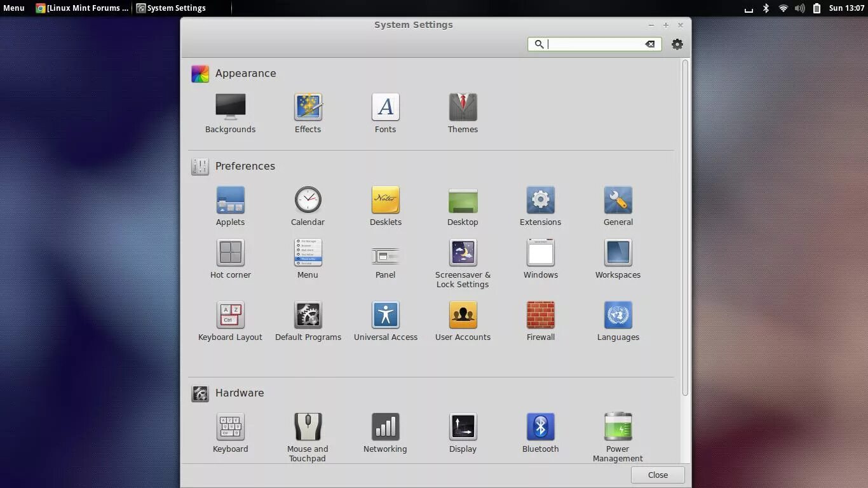Open the General settings
868x488 pixels.
pos(618,206)
